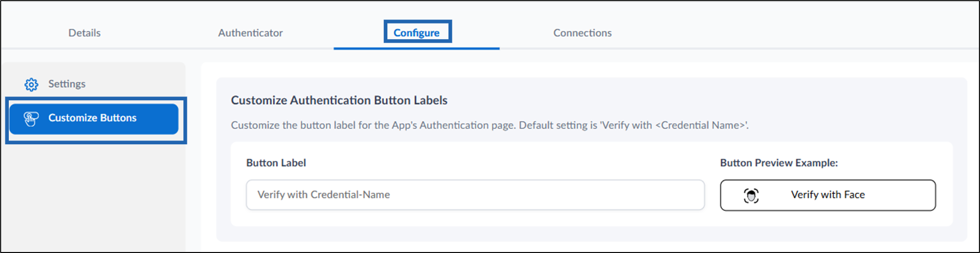980x253 pixels.
Task: Select the Configure tab
Action: click(417, 33)
